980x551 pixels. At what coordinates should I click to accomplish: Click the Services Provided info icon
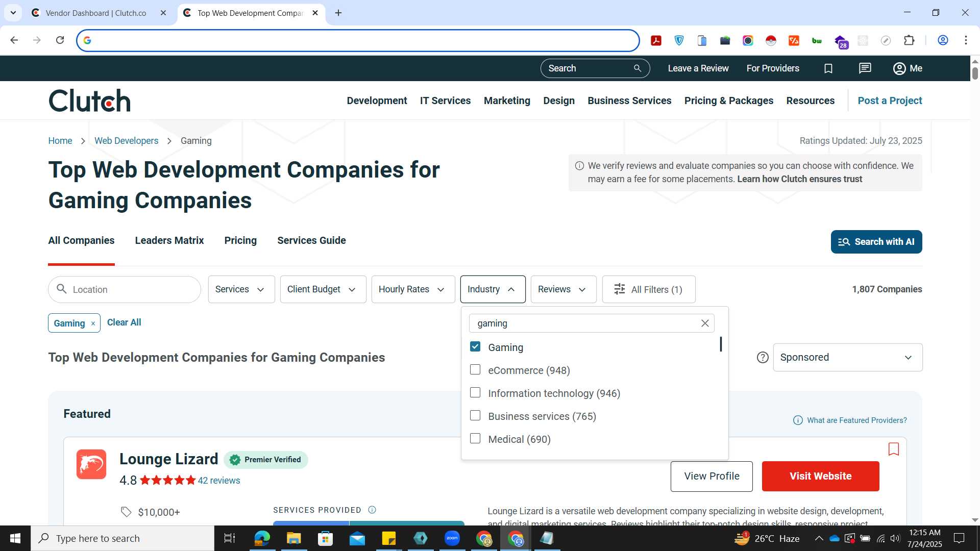[x=372, y=510]
